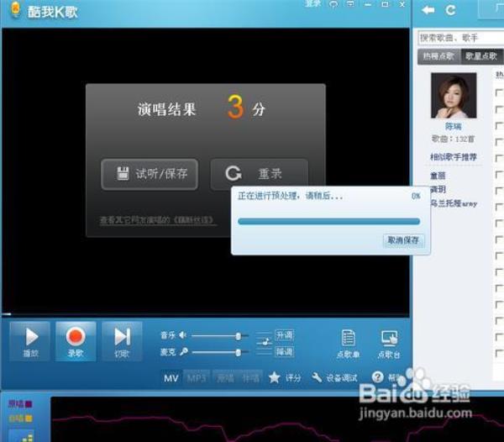Maximize the K歌 window

click(x=385, y=4)
